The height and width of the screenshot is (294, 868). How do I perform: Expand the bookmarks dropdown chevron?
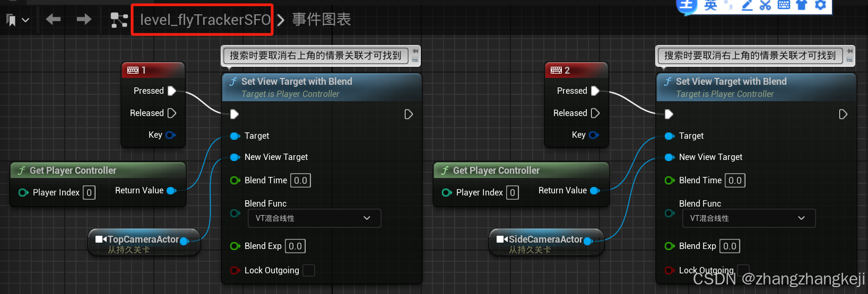[x=25, y=20]
